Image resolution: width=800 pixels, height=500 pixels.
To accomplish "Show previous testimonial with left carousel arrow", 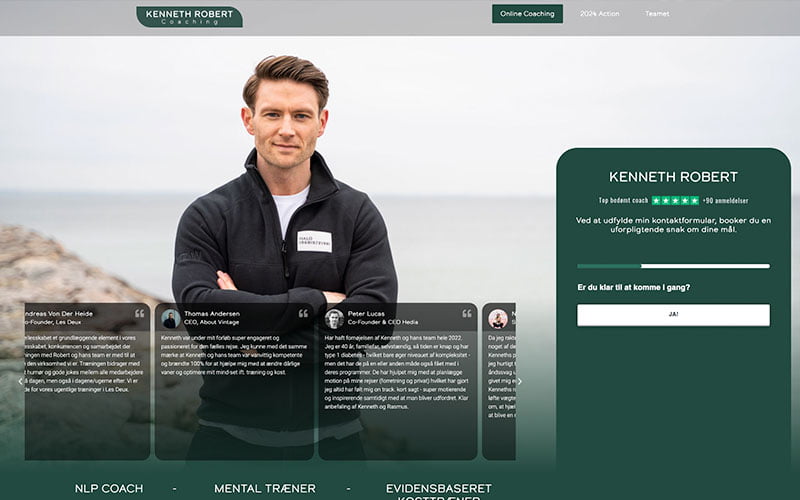I will (x=21, y=381).
